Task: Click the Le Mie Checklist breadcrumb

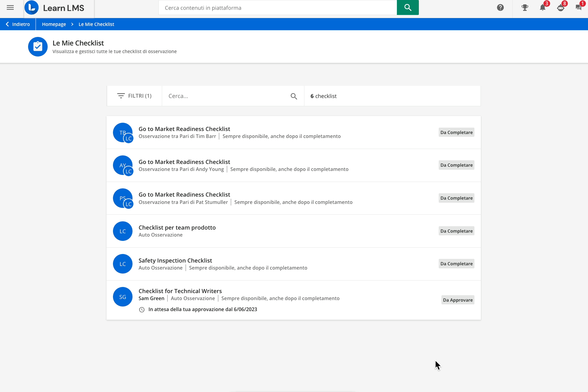Action: point(96,24)
